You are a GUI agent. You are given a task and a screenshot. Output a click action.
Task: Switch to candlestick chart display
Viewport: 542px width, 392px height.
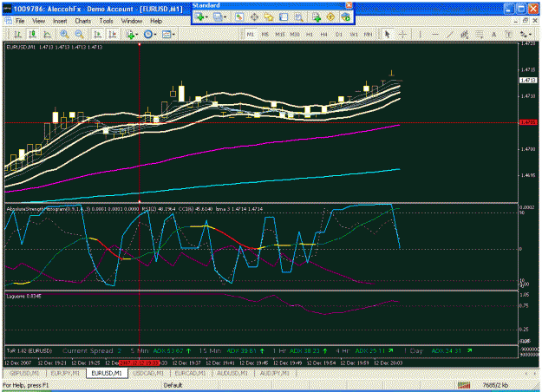32,34
